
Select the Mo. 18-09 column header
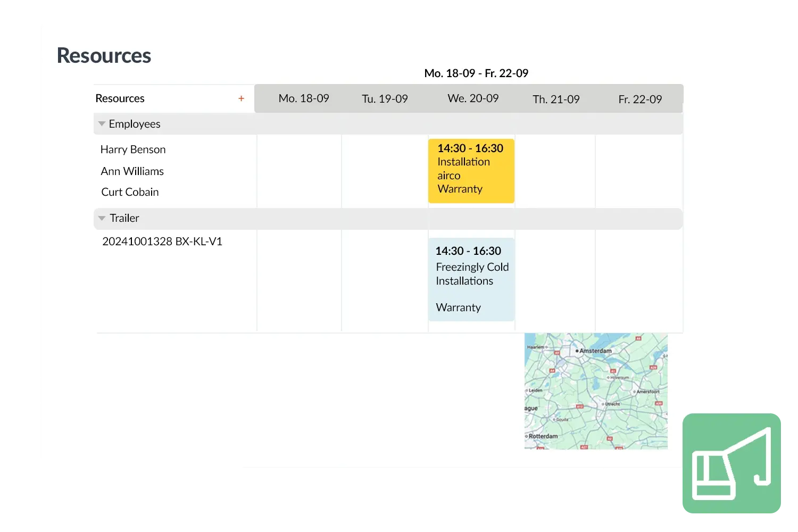[x=304, y=98]
